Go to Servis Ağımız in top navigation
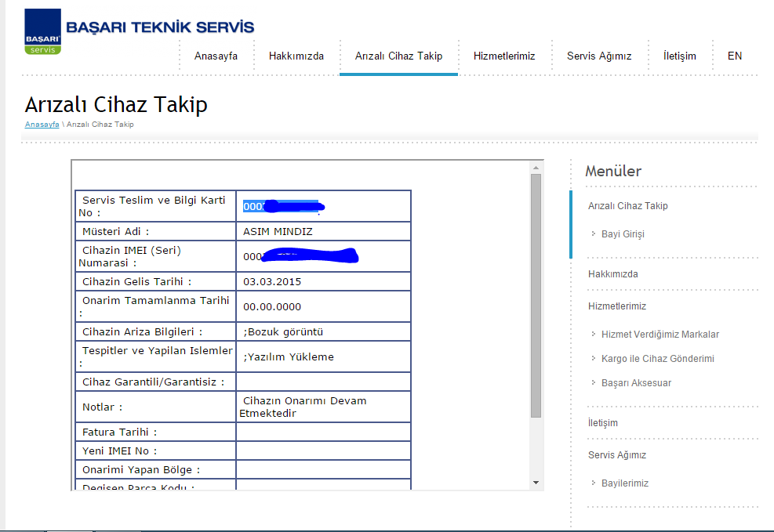The height and width of the screenshot is (532, 774). [x=599, y=56]
